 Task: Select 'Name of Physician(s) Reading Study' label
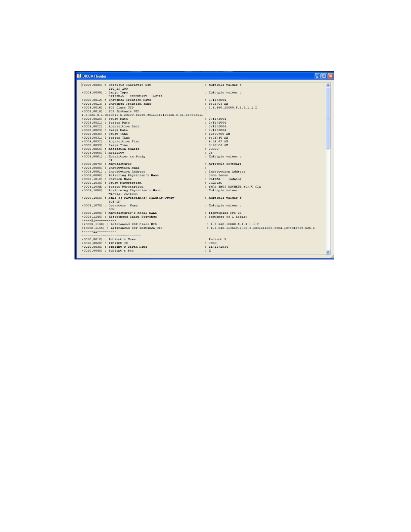141,198
